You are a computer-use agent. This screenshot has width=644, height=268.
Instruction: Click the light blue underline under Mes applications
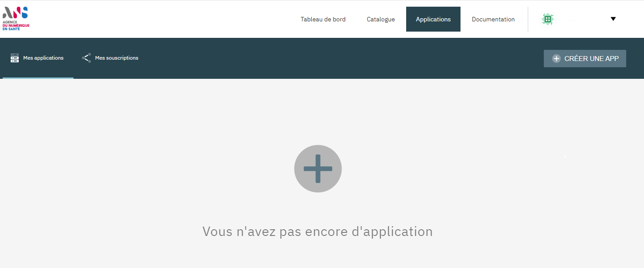tap(38, 78)
